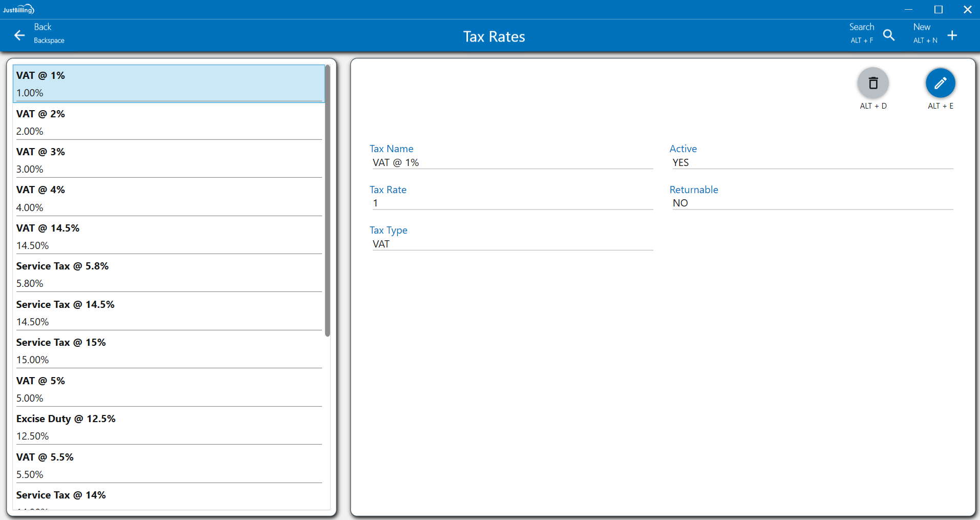
Task: Open search with magnifier icon
Action: tap(889, 35)
